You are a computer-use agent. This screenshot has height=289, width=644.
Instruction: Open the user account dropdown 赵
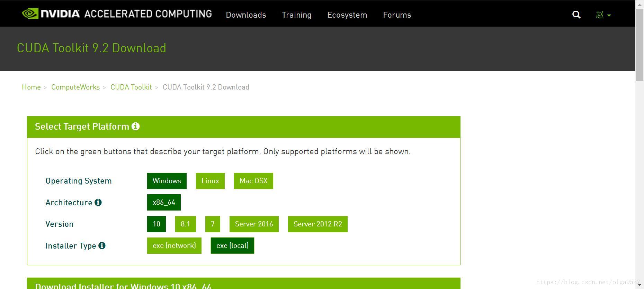(603, 15)
